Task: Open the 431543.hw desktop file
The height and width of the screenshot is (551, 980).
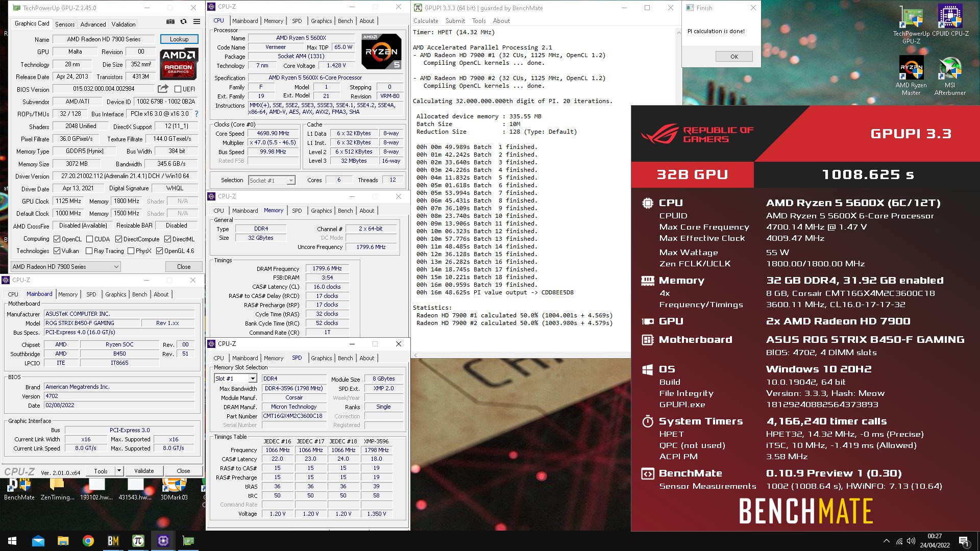Action: point(135,490)
